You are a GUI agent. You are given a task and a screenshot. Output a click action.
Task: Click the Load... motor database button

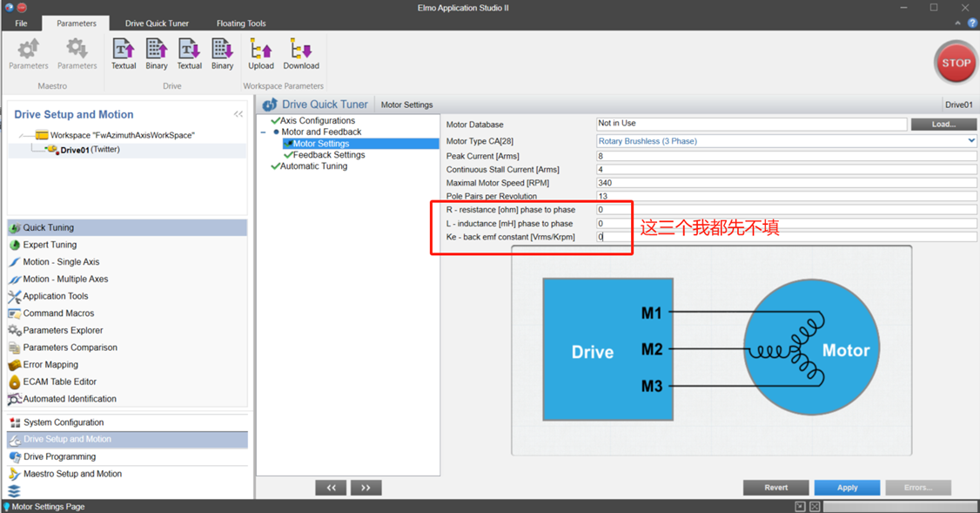943,124
